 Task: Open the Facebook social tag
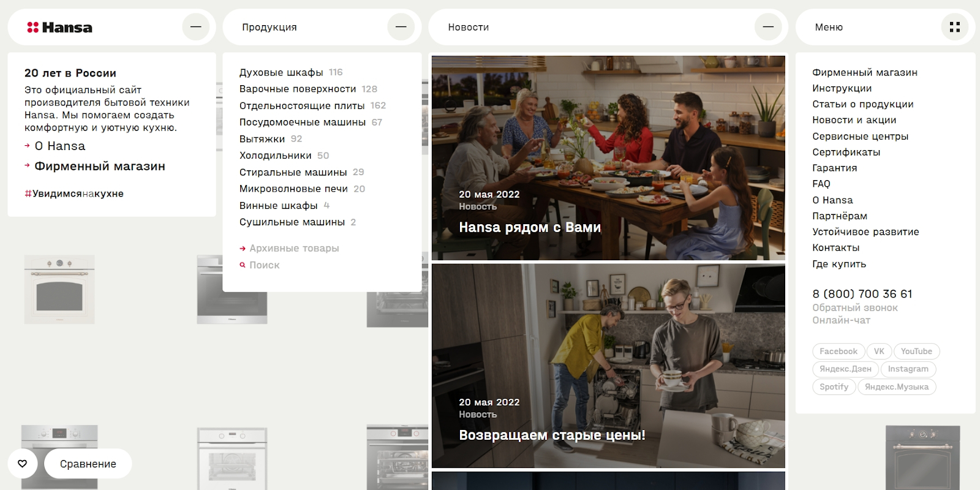click(839, 352)
